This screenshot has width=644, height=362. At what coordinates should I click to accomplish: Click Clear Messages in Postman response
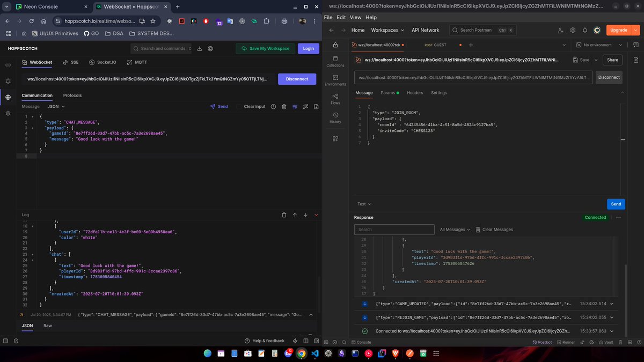pos(494,230)
